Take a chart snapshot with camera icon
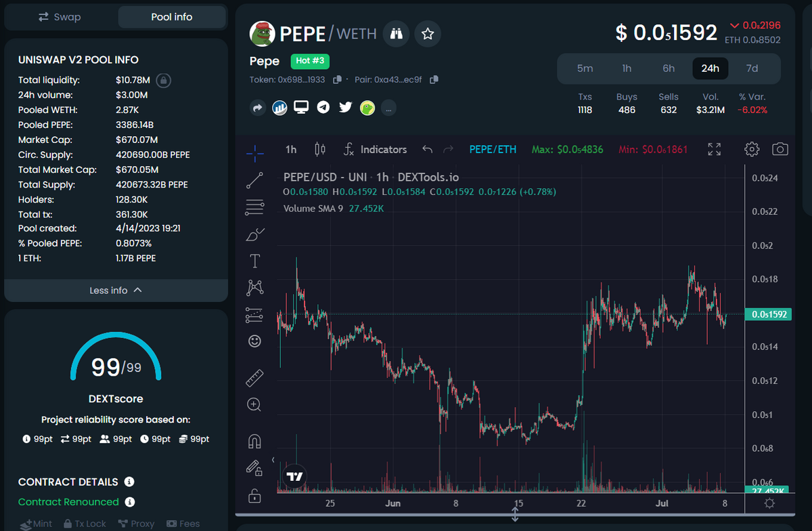812x531 pixels. point(780,149)
